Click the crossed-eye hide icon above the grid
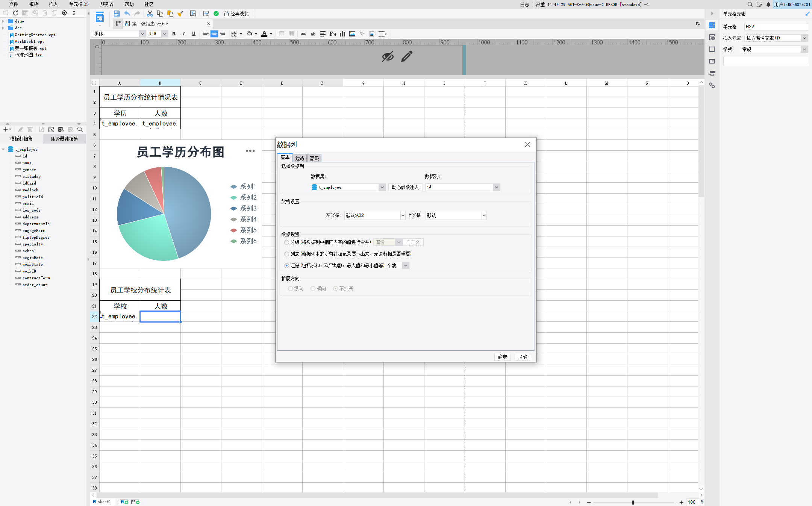Screen dimensions: 812x506 coord(388,56)
